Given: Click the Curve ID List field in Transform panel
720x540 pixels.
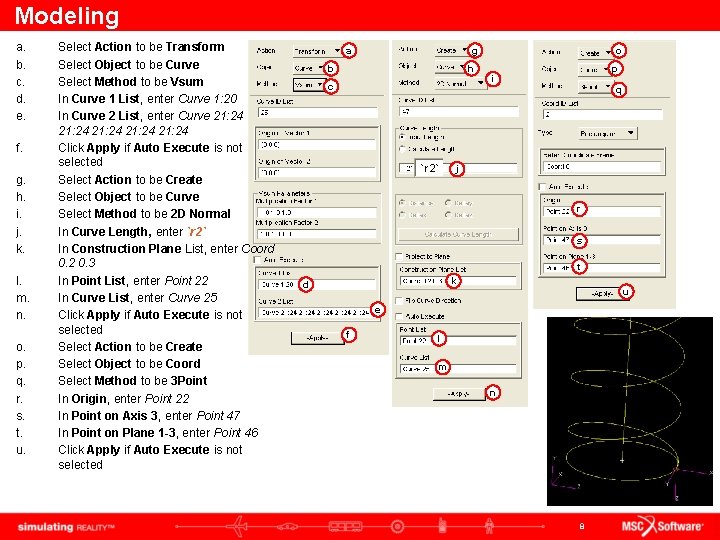Looking at the screenshot, I should (x=318, y=112).
